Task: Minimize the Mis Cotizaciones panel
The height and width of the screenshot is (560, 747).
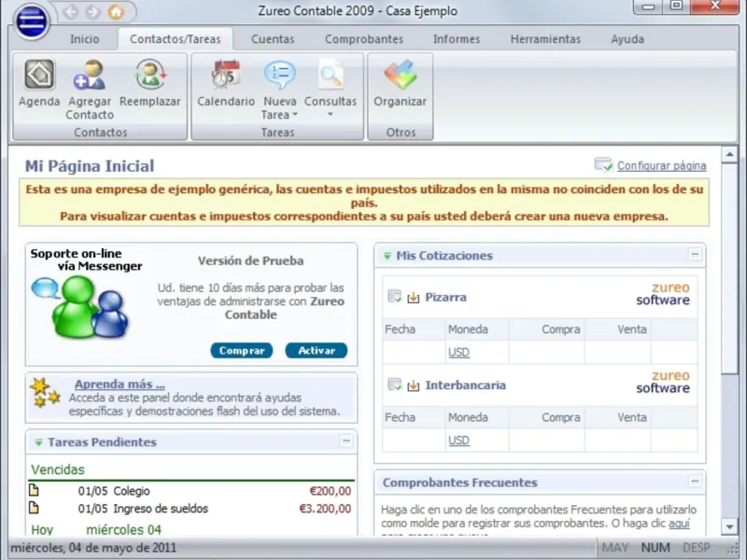Action: (x=695, y=254)
